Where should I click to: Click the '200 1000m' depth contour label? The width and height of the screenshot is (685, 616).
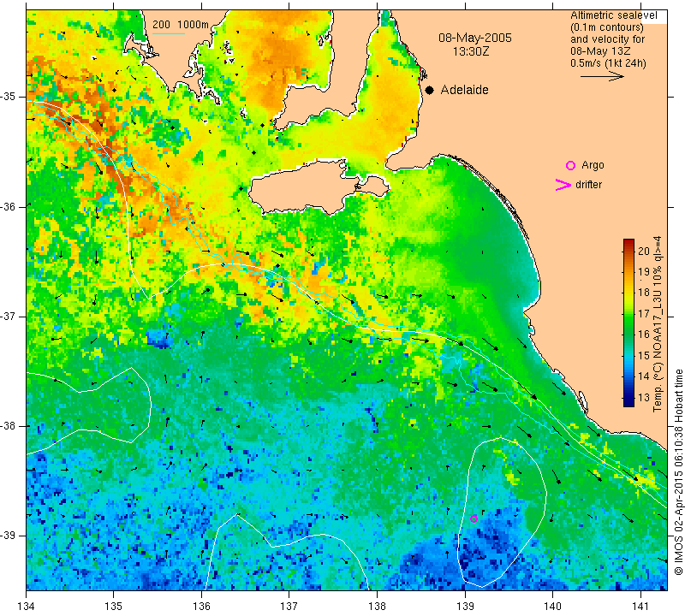tap(181, 25)
